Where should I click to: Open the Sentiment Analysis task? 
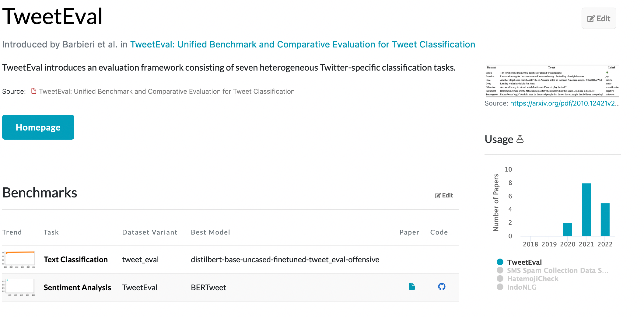(77, 287)
